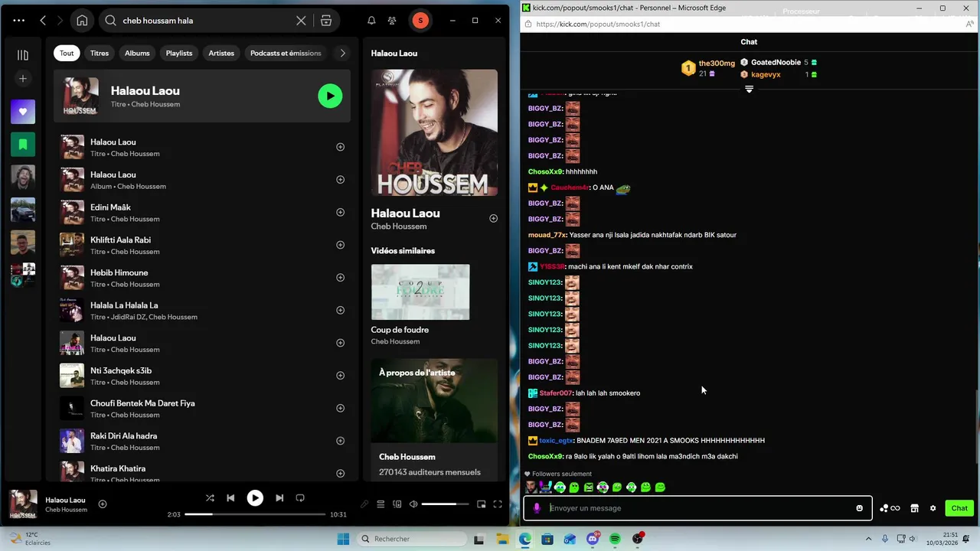Enter Spotify full screen mode
Screen dimensions: 980x551
coord(498,504)
